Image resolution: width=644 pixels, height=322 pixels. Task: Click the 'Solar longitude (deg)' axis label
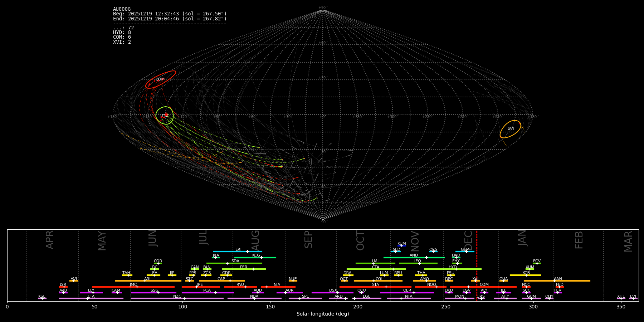coord(323,314)
